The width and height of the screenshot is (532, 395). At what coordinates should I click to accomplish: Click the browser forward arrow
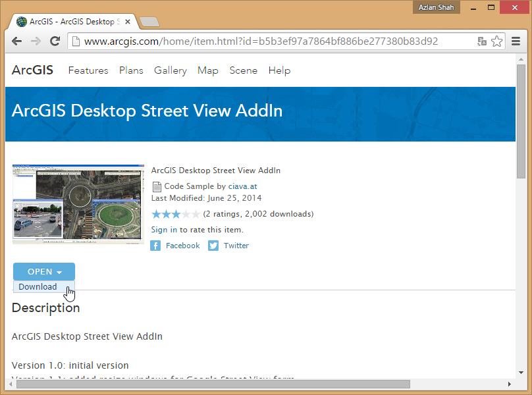click(36, 41)
